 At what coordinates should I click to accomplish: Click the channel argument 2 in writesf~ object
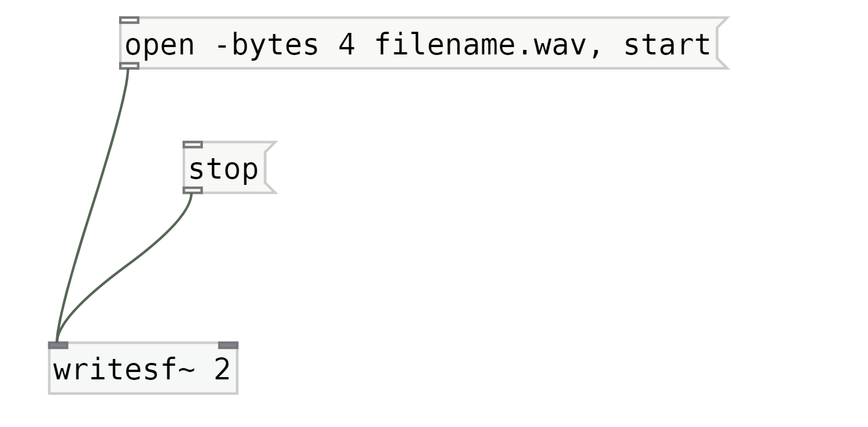pos(222,370)
